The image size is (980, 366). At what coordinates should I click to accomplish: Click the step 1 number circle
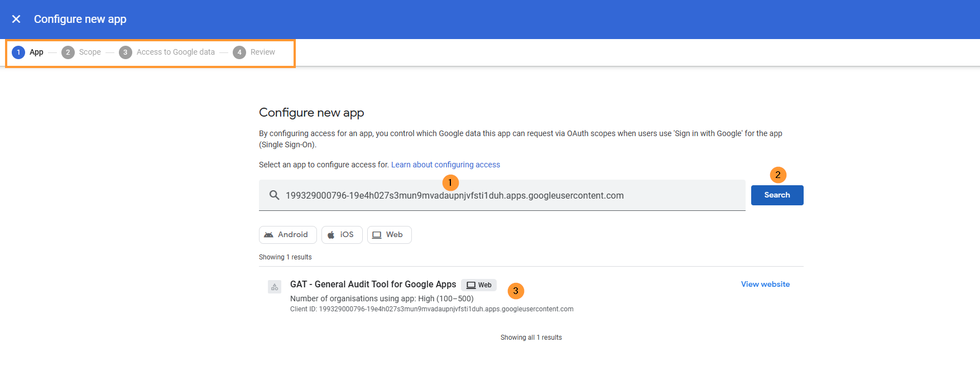tap(18, 52)
